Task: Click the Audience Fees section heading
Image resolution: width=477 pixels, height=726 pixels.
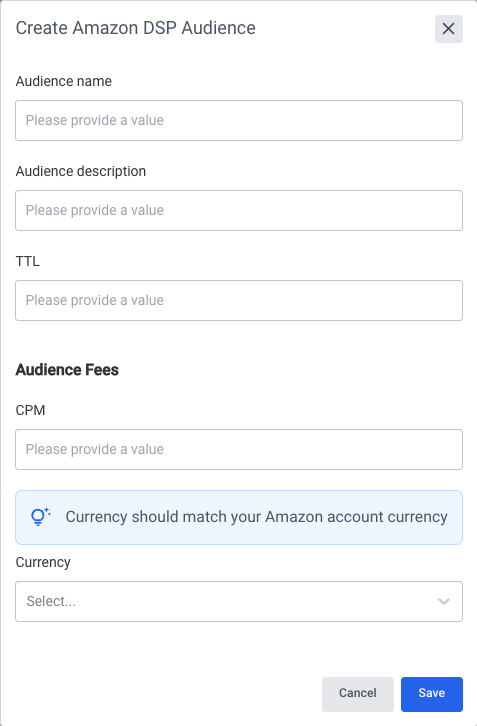Action: [67, 369]
